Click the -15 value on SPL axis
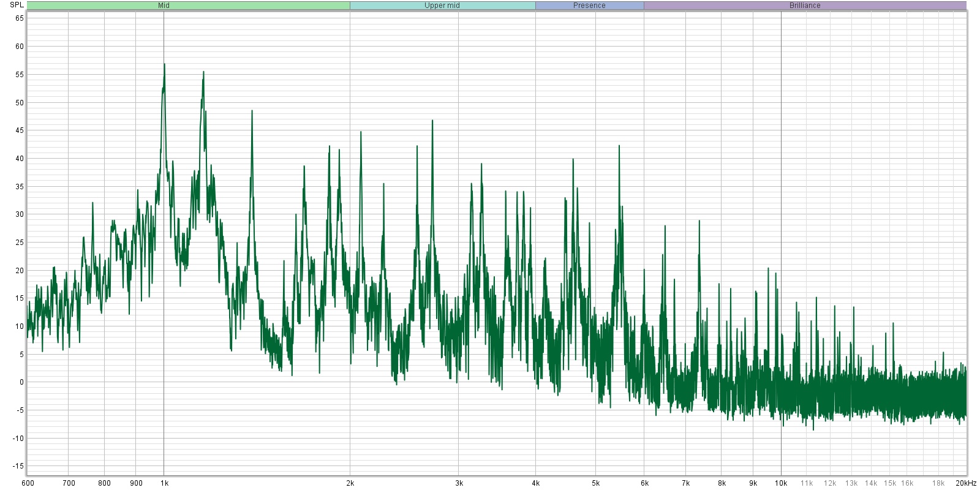 tap(18, 466)
